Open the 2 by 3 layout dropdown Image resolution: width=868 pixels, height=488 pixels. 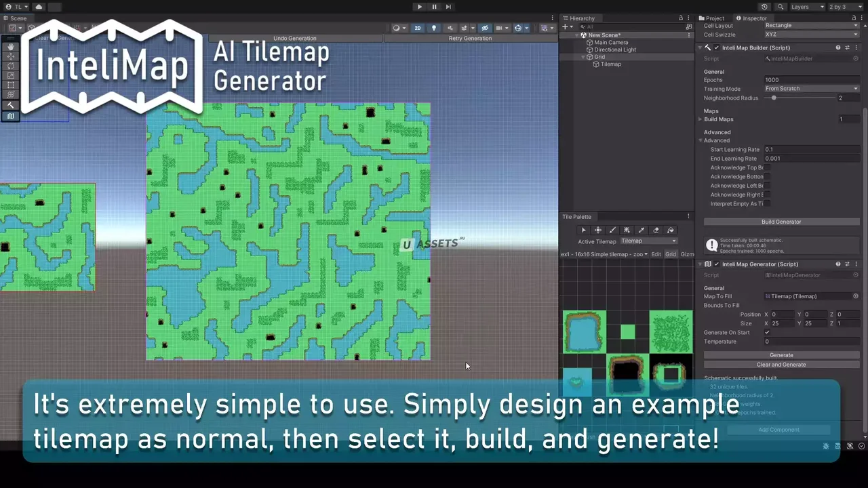click(846, 7)
